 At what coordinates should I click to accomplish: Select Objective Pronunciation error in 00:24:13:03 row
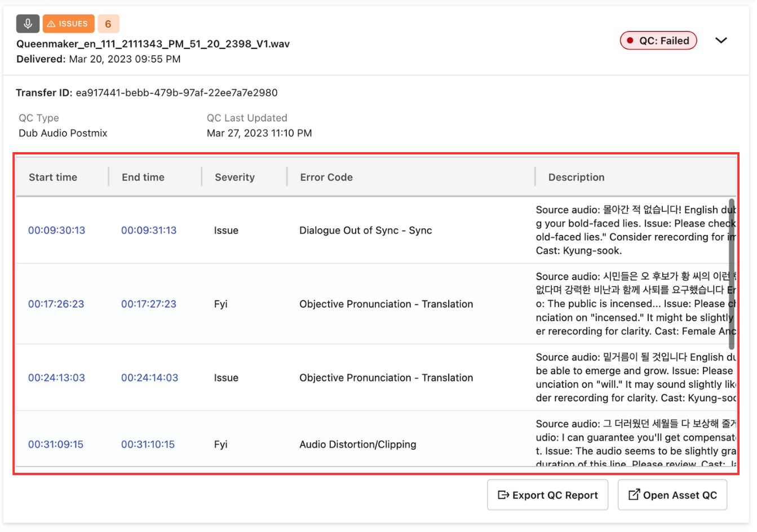(x=386, y=378)
